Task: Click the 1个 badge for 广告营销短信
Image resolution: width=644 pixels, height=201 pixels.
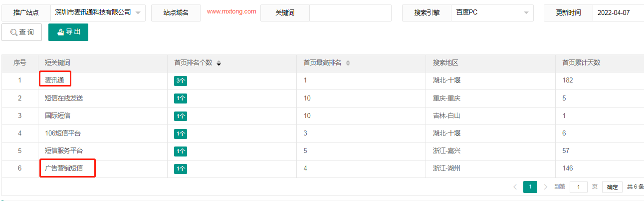Action: pyautogui.click(x=181, y=169)
